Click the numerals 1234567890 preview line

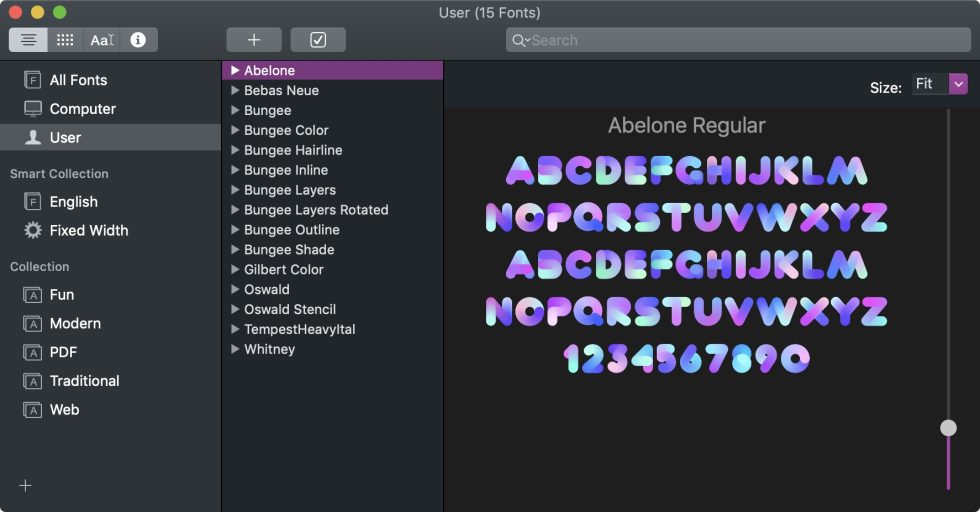(x=686, y=359)
